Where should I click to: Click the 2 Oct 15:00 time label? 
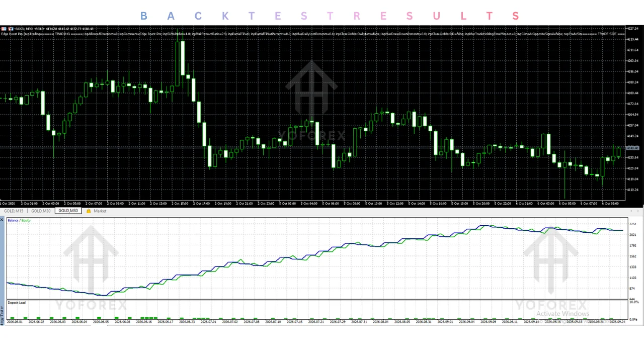(x=180, y=204)
